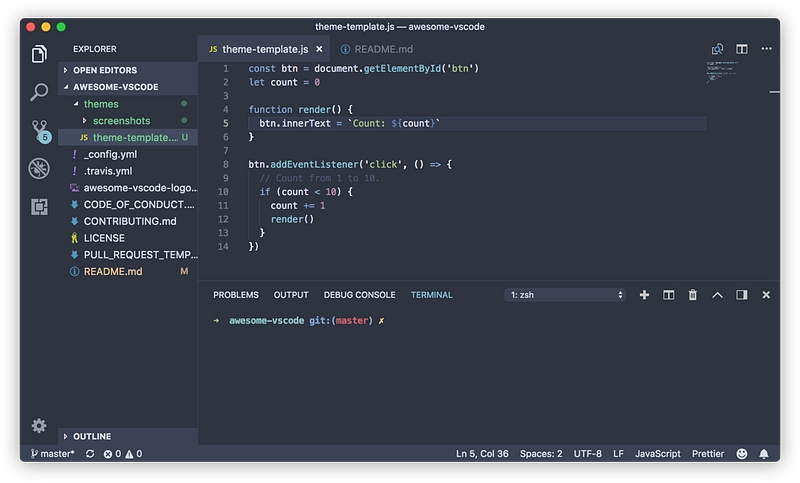Split the editor to the right
The width and height of the screenshot is (800, 483).
742,49
